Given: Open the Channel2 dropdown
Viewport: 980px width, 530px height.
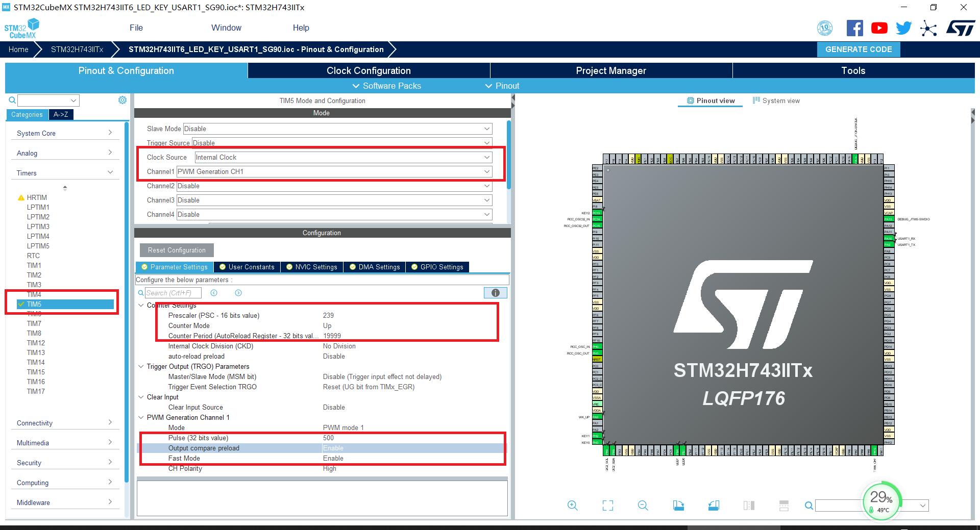Looking at the screenshot, I should tap(486, 186).
